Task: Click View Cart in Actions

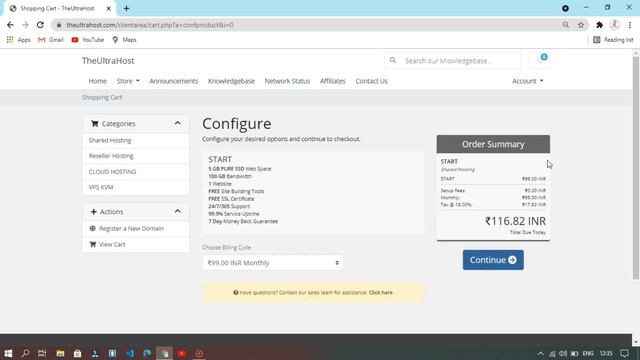Action: [136, 244]
